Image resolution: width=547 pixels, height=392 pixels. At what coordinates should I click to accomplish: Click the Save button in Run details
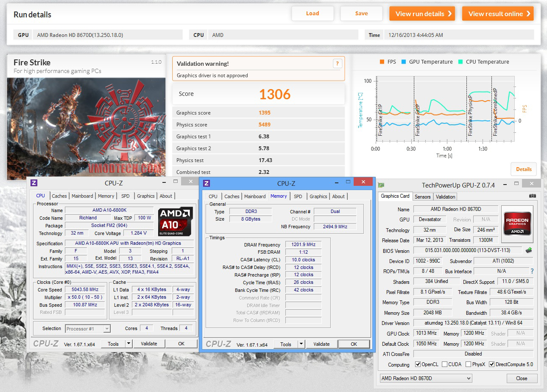[361, 14]
